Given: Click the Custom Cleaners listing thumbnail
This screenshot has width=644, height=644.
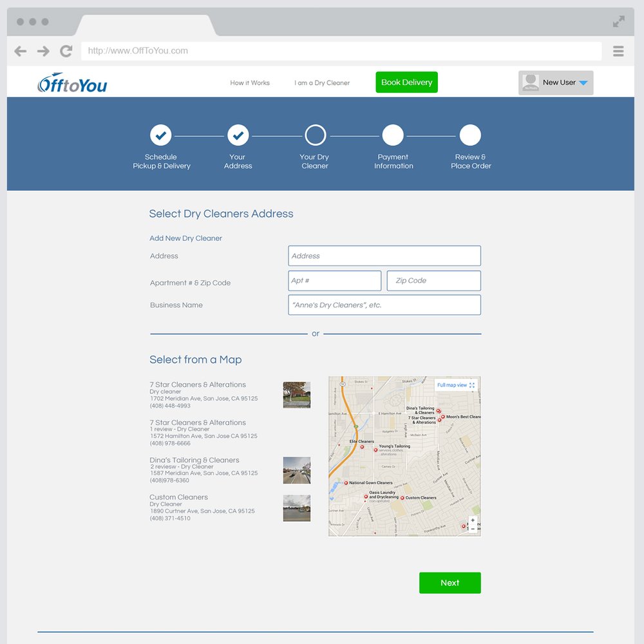Looking at the screenshot, I should 296,508.
